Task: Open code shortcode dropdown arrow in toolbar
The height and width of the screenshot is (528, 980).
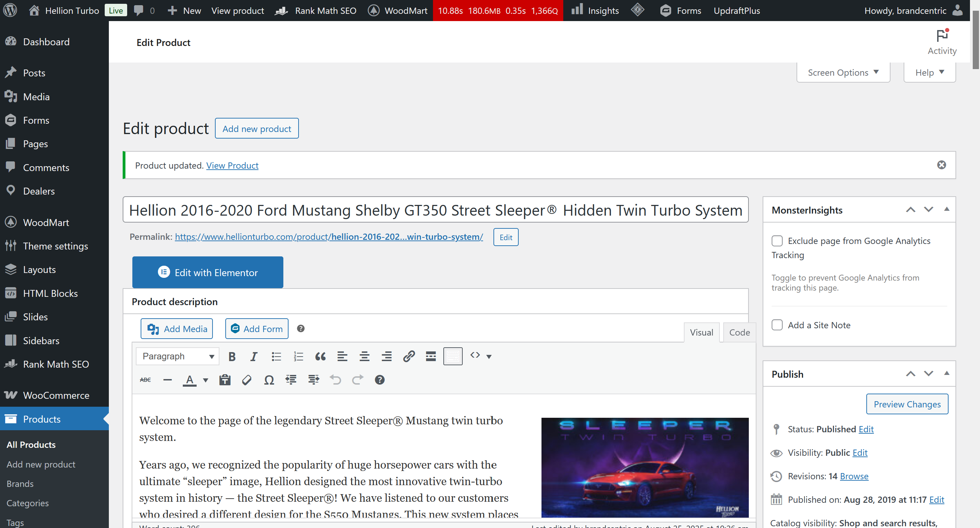Action: (x=489, y=357)
